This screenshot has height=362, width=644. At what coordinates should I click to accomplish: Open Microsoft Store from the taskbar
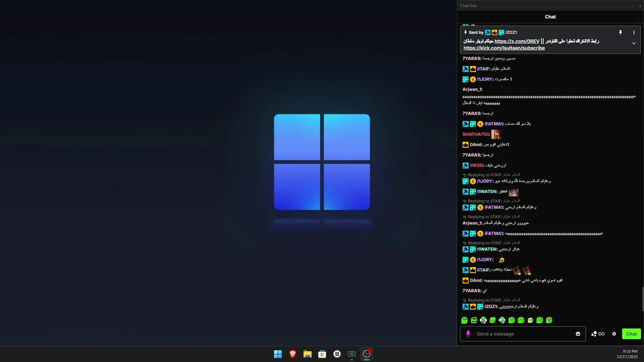(322, 354)
